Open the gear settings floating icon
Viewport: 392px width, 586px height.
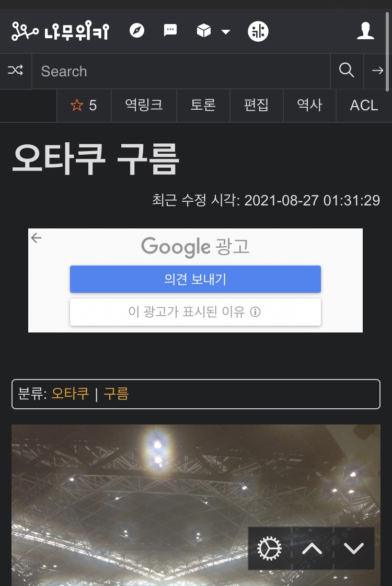point(269,549)
